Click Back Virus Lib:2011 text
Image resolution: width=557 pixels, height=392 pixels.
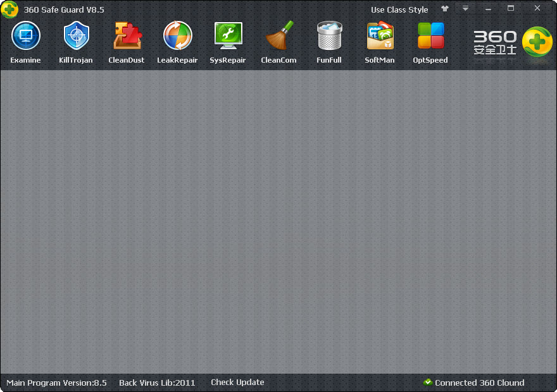tap(157, 383)
